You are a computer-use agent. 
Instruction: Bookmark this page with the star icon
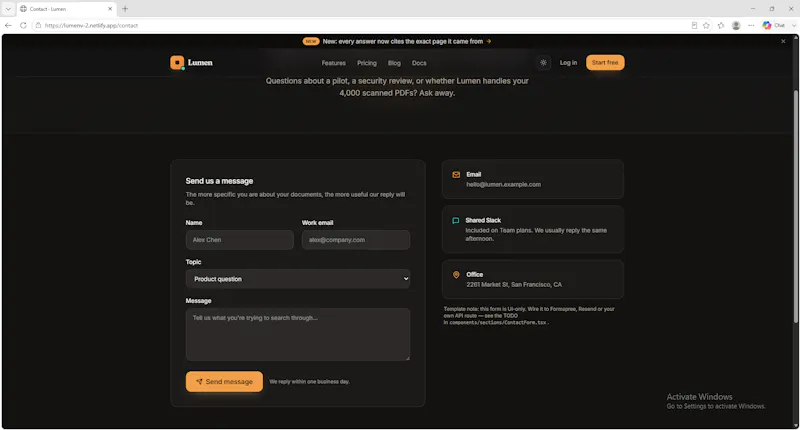(706, 25)
